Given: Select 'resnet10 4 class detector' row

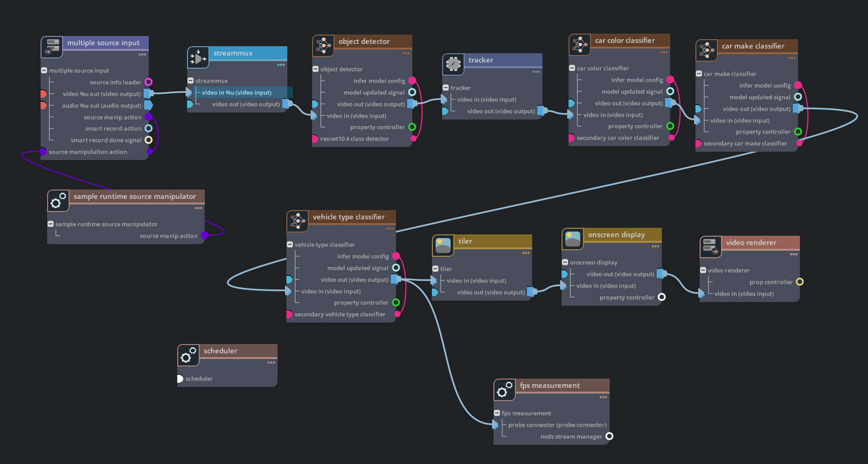Looking at the screenshot, I should click(362, 139).
